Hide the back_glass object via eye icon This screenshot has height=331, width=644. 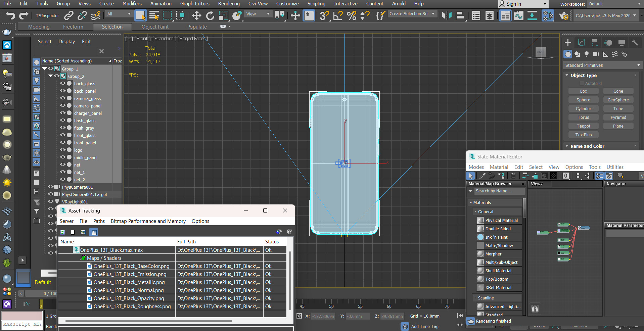pyautogui.click(x=62, y=84)
